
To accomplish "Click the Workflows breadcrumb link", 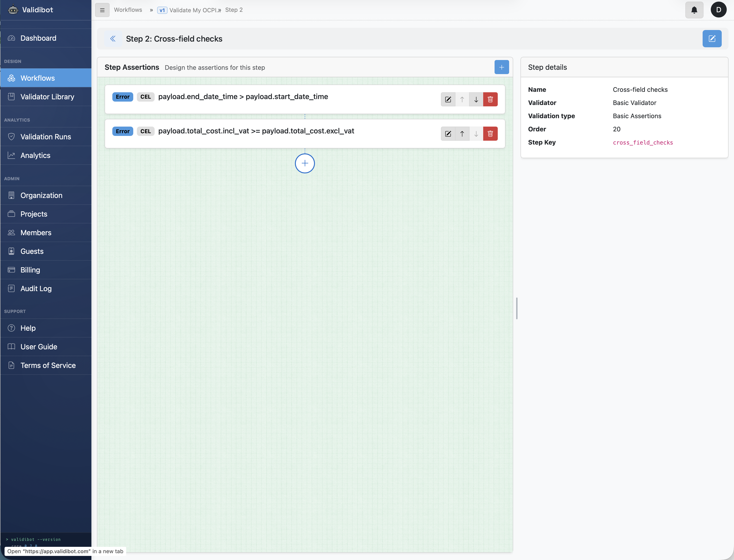I will coord(128,10).
